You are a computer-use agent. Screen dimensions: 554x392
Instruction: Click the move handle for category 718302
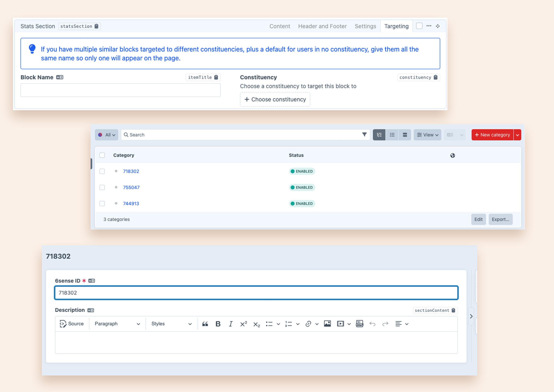[116, 171]
